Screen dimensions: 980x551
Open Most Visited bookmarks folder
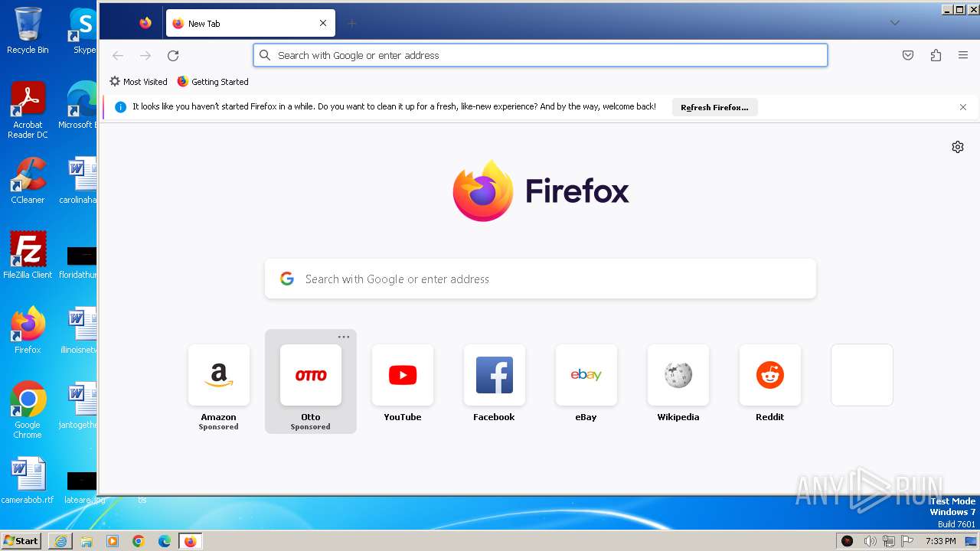(x=139, y=82)
